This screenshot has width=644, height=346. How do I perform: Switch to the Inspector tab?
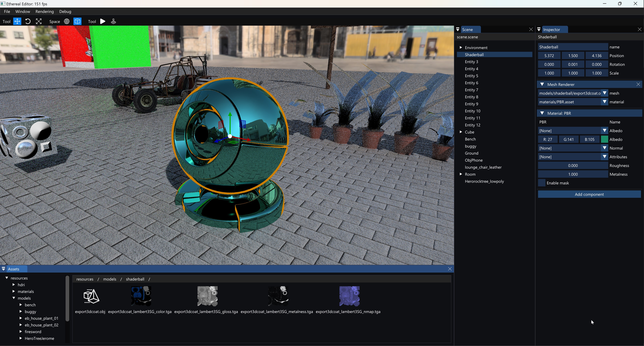point(555,29)
